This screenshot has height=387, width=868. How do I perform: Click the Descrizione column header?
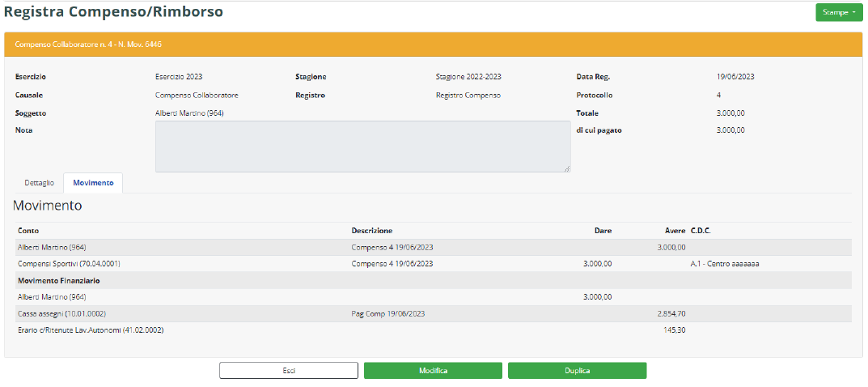click(372, 231)
